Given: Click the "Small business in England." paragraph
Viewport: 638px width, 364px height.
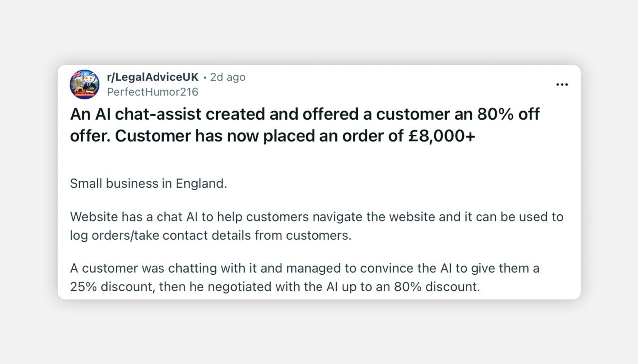Looking at the screenshot, I should 149,183.
